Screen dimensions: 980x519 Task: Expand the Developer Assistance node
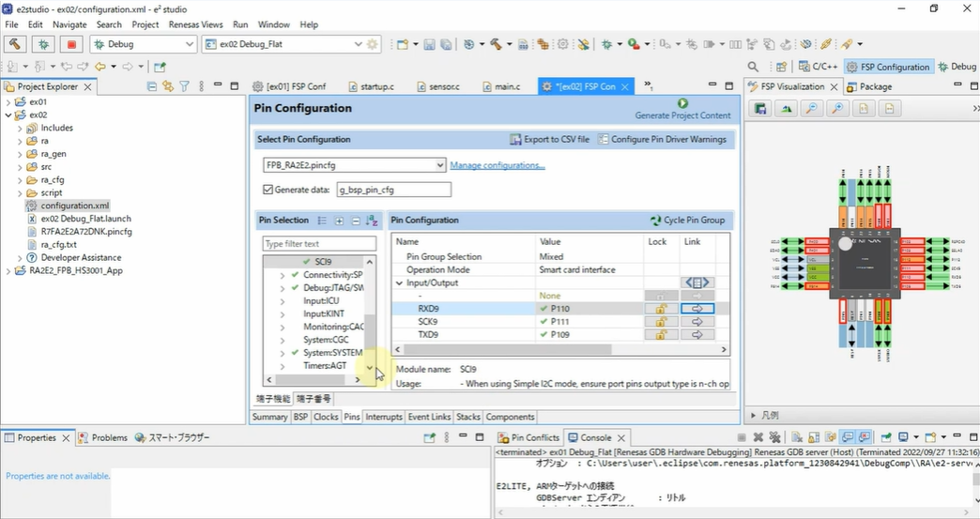coord(20,257)
